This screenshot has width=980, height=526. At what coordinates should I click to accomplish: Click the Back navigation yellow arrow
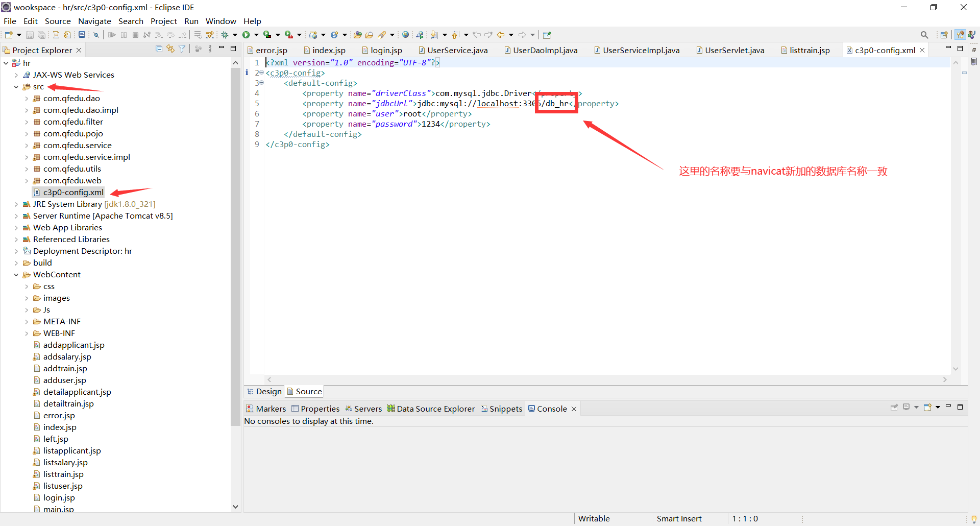501,35
